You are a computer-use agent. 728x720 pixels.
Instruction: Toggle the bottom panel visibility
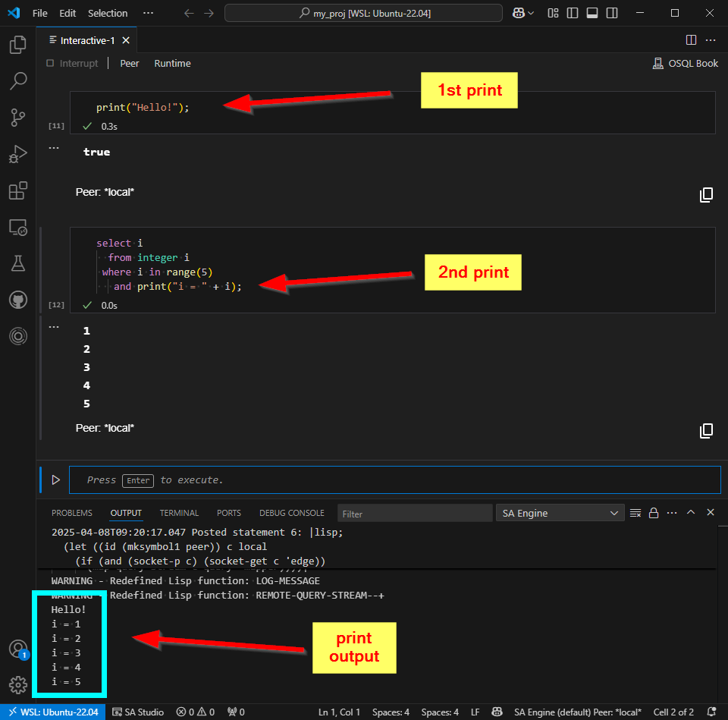(x=592, y=13)
